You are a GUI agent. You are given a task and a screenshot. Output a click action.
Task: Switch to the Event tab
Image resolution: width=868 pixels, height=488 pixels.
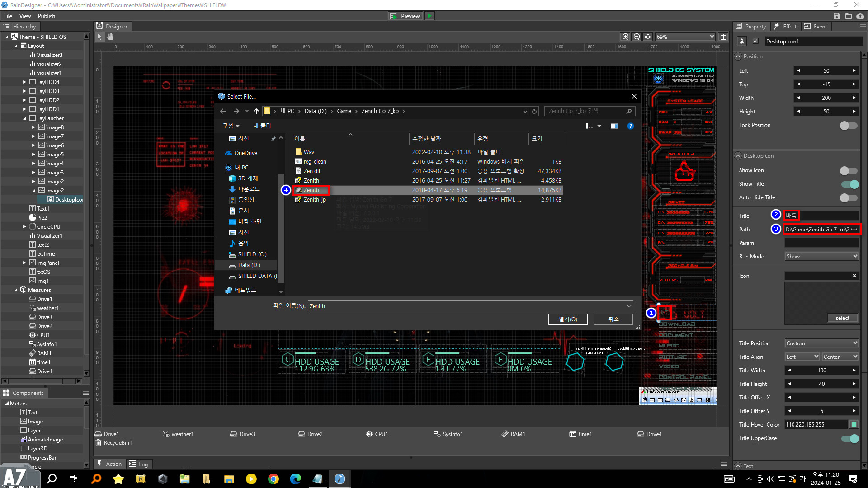[x=816, y=26]
